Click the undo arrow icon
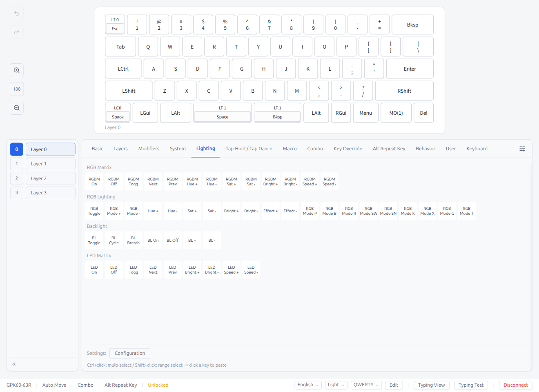The image size is (539, 392). 17,13
